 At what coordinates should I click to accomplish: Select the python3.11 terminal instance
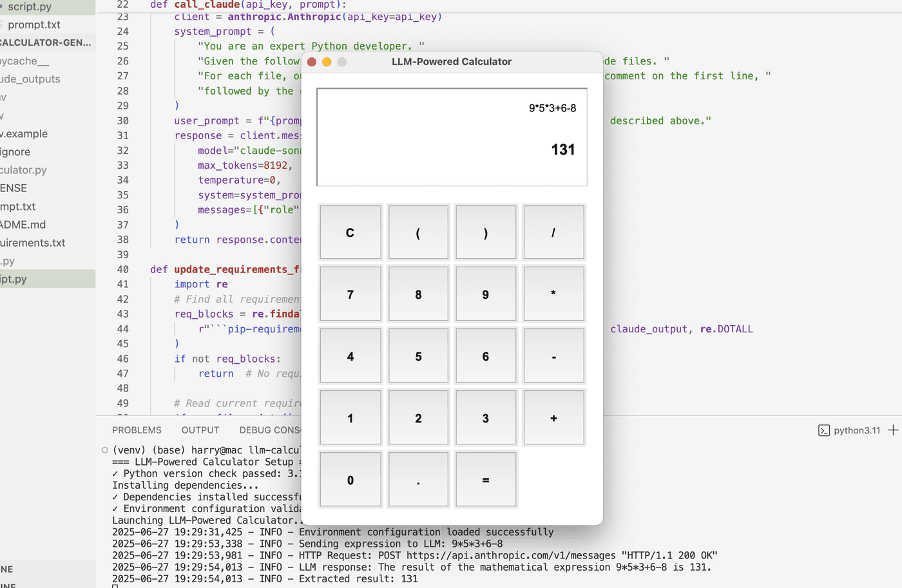tap(849, 430)
